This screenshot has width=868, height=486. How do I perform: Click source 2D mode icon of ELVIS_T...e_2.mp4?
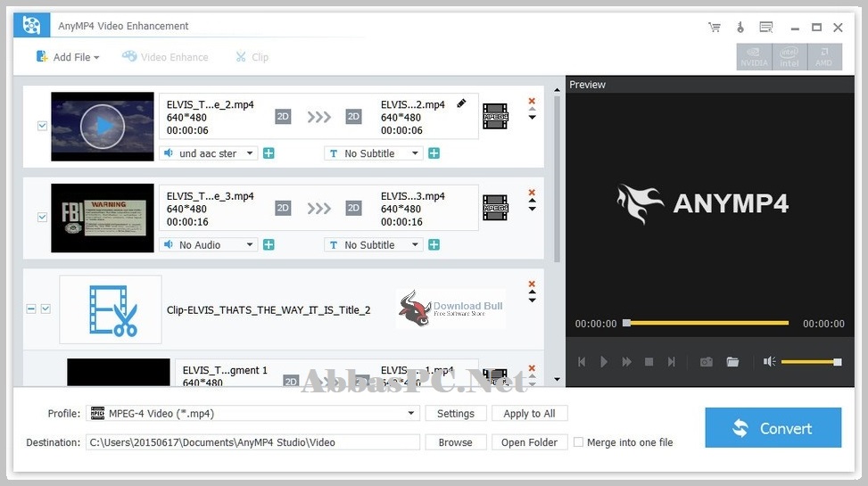pyautogui.click(x=283, y=116)
